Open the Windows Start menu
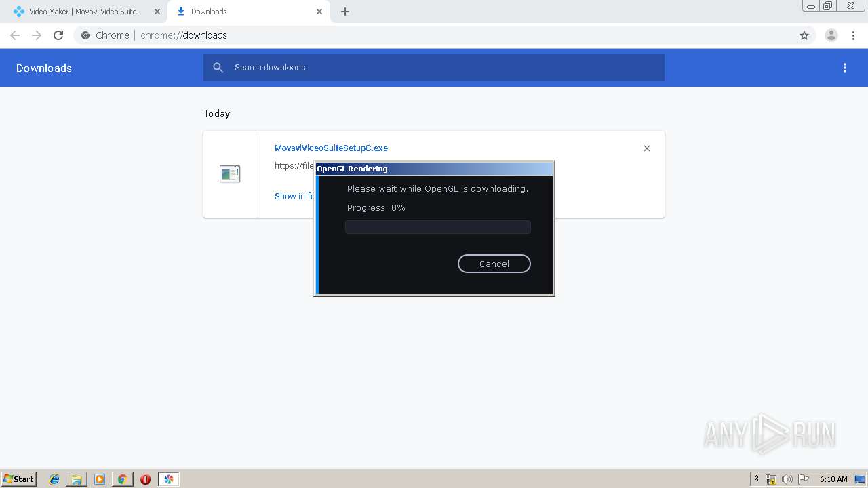 tap(19, 479)
